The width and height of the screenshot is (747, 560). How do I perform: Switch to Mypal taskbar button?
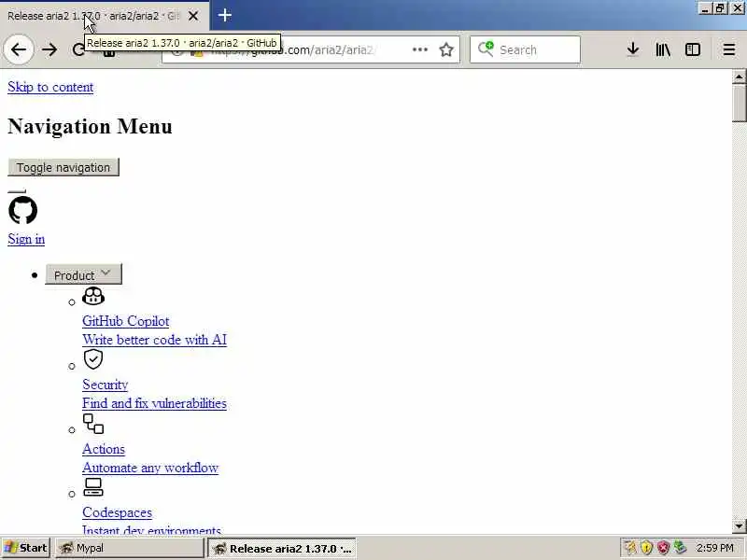point(129,548)
